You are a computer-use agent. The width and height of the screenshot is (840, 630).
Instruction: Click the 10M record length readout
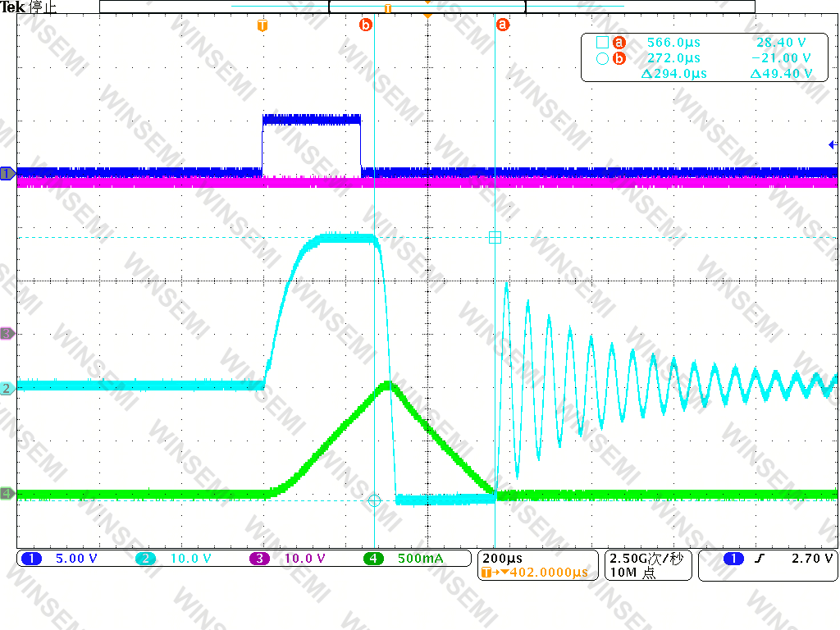coord(632,573)
